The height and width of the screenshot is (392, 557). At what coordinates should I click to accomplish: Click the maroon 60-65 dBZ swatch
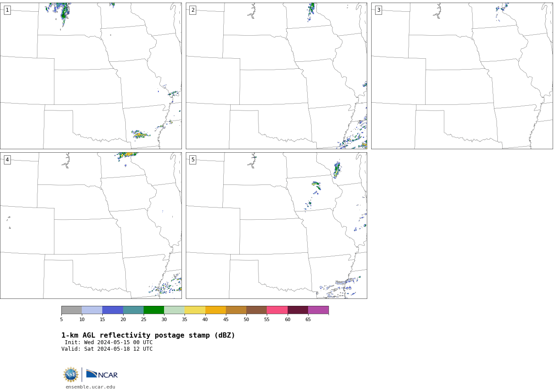(x=298, y=310)
